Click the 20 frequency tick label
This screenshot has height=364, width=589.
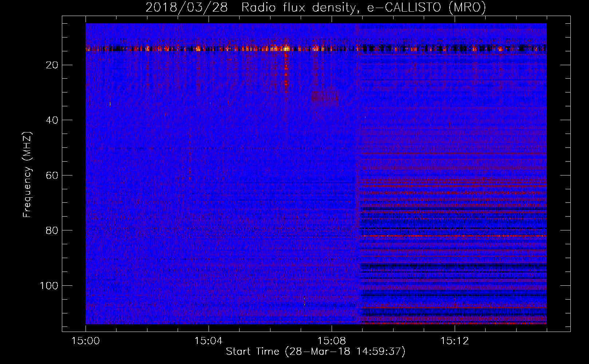click(x=52, y=65)
